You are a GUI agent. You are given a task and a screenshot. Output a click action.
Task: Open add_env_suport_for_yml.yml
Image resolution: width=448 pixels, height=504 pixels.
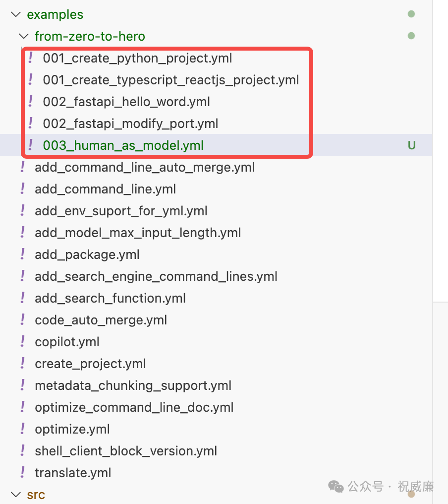coord(121,211)
